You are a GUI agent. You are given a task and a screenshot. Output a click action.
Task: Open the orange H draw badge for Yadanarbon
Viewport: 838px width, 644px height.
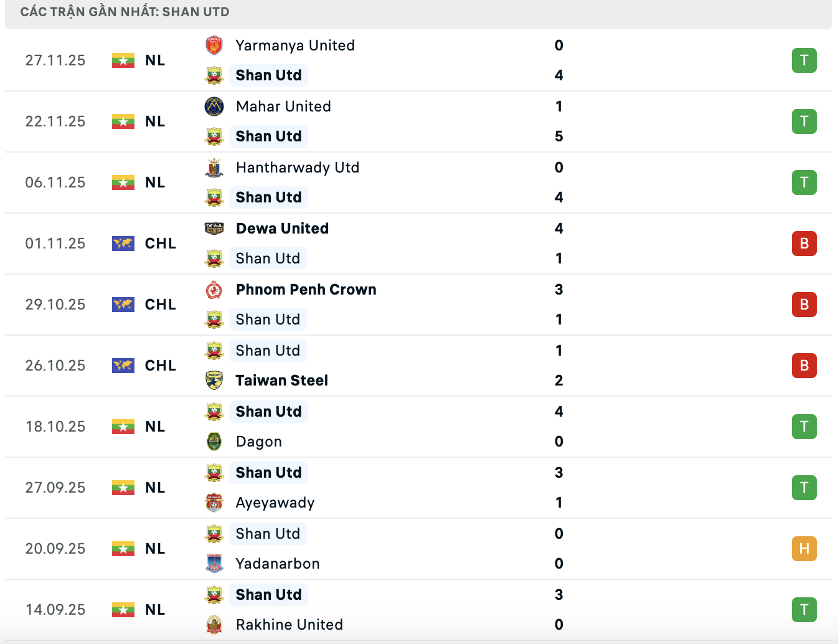[804, 549]
